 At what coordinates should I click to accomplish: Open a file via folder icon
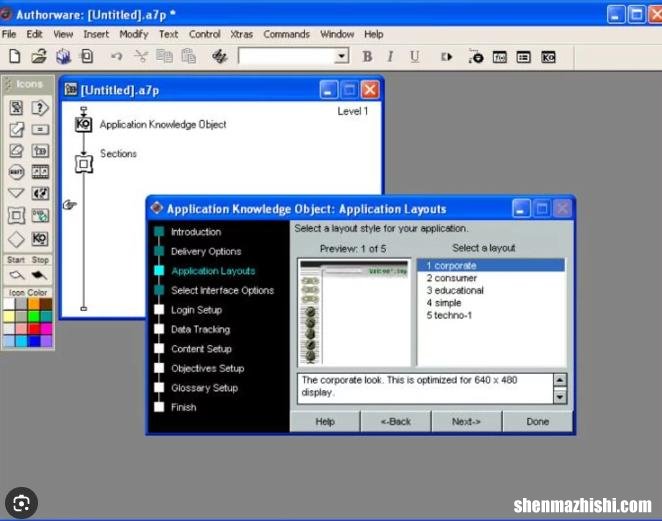pos(39,56)
